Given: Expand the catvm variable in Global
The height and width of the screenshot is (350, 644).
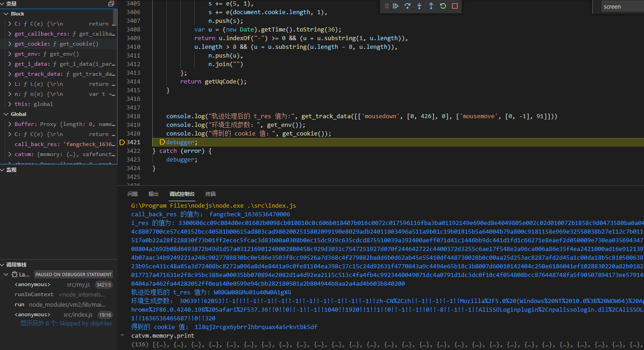Looking at the screenshot, I should pyautogui.click(x=10, y=154).
